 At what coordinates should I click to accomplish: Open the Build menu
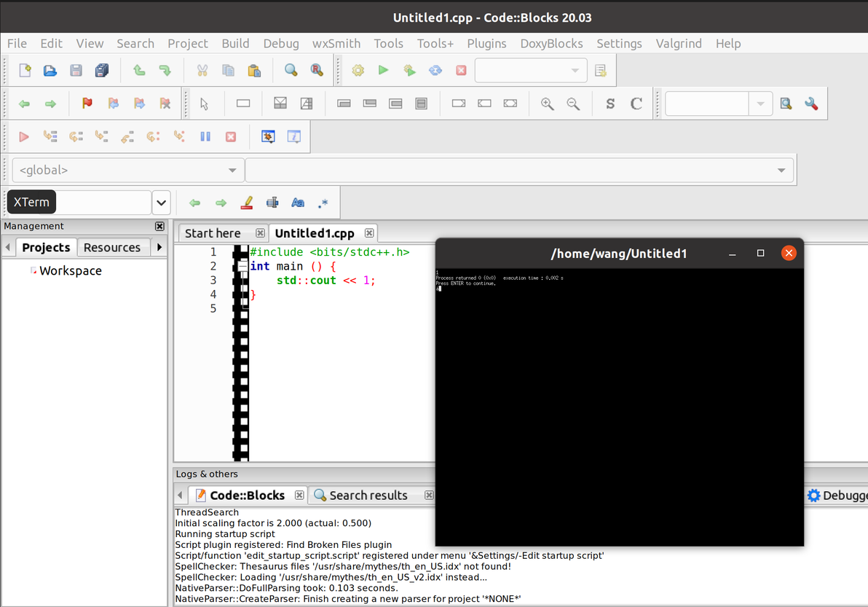coord(235,44)
